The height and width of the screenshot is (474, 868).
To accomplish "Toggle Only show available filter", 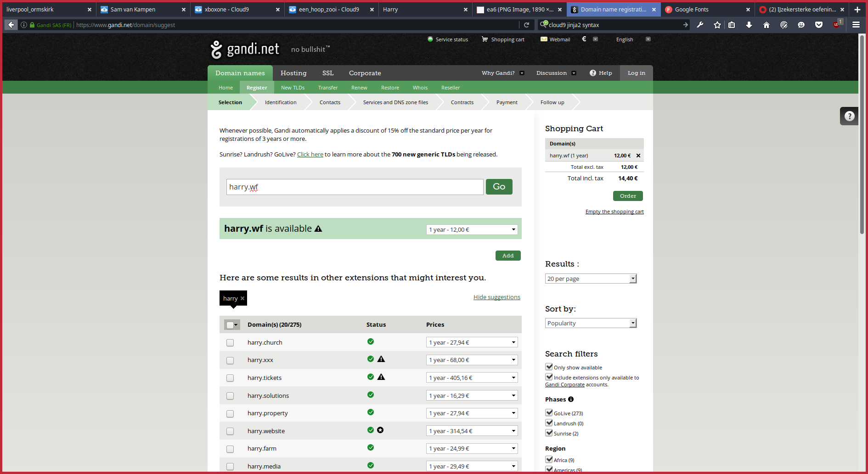I will (x=549, y=367).
